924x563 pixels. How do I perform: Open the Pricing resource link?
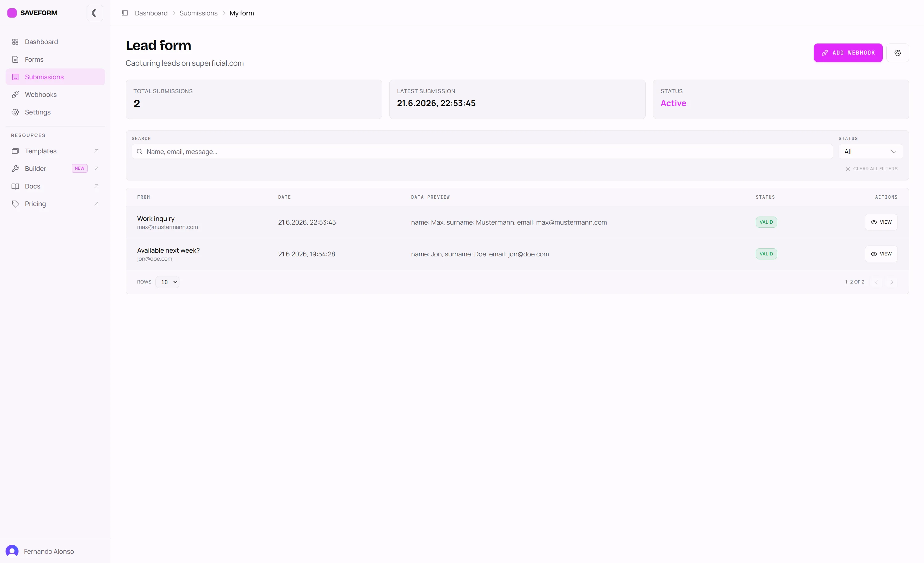tap(55, 204)
